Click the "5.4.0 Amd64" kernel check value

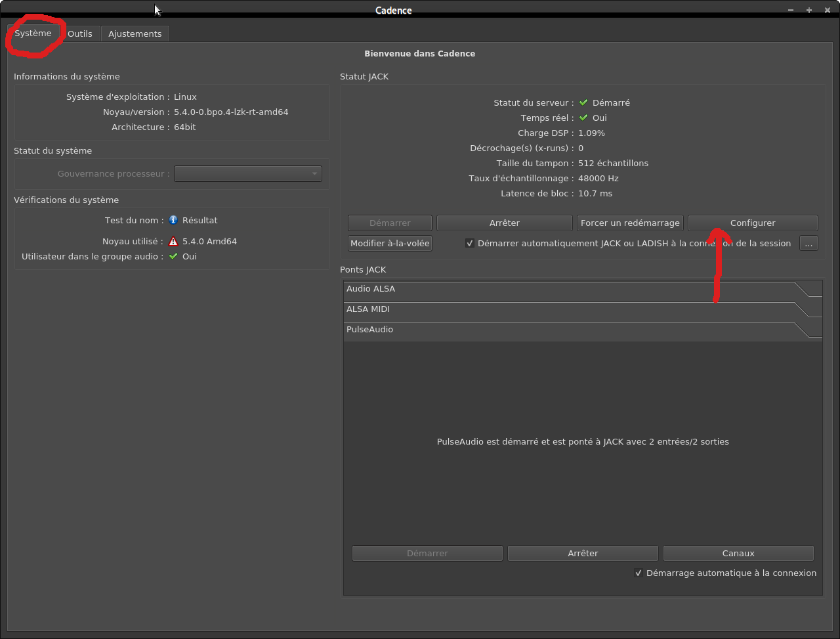tap(209, 241)
